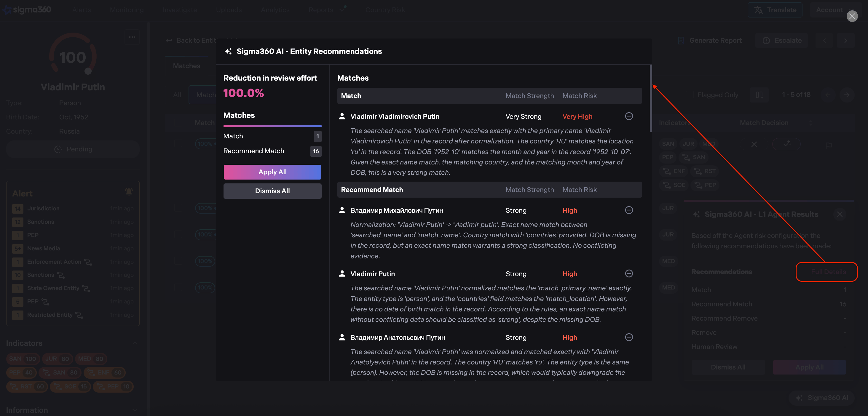This screenshot has height=416, width=868.
Task: Click the Sigma360 AI sparkle button
Action: pos(821,397)
